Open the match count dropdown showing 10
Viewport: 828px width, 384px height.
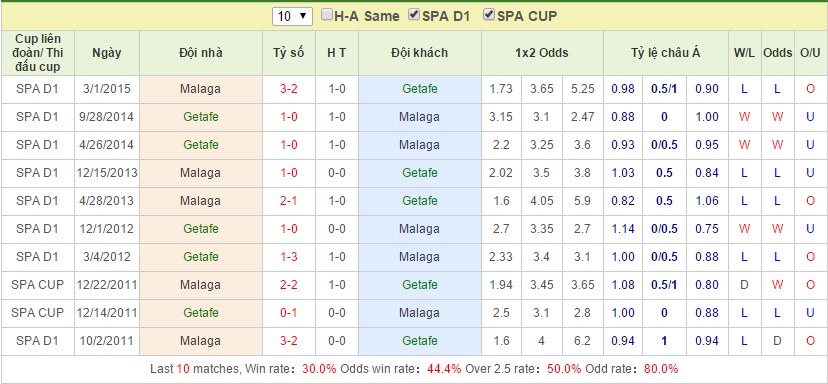pos(292,16)
